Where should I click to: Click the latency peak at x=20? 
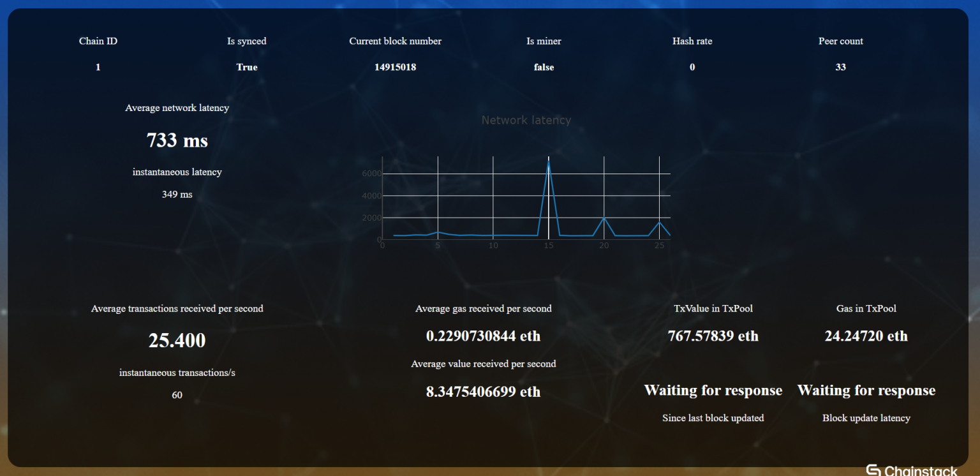point(604,218)
